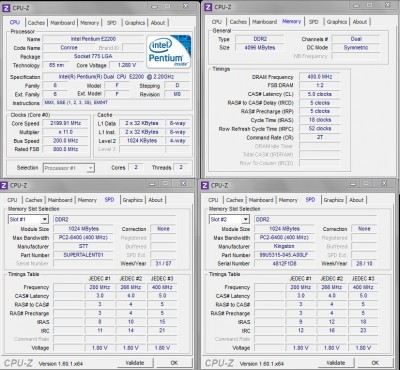Click the CPU-Z logo icon in the Slot #2 SPD window
Screen dimensions: 400x370
pos(205,185)
